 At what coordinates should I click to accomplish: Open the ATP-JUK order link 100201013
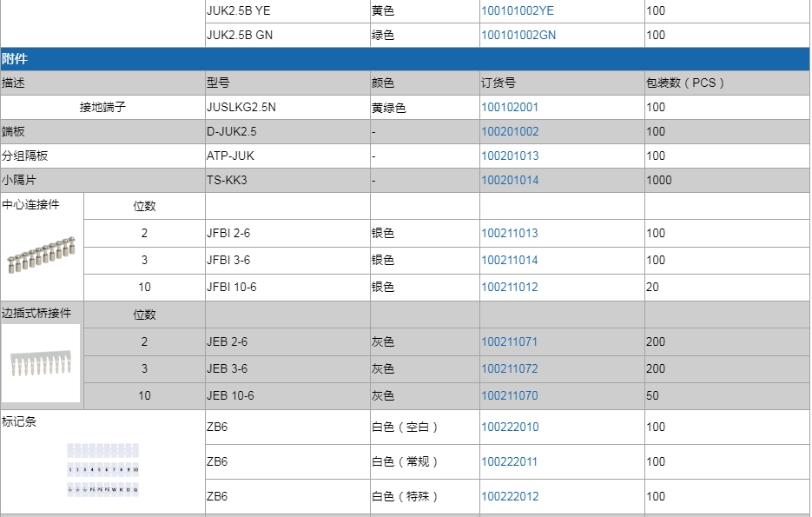coord(510,156)
